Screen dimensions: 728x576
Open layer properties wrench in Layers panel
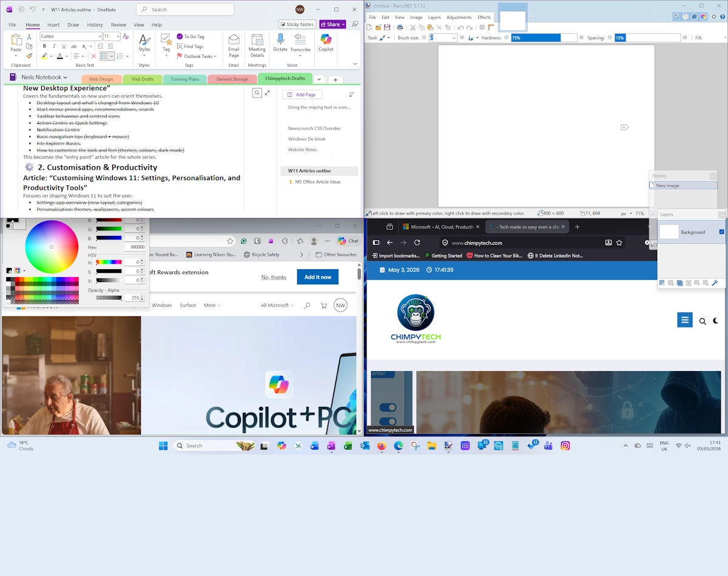point(715,283)
